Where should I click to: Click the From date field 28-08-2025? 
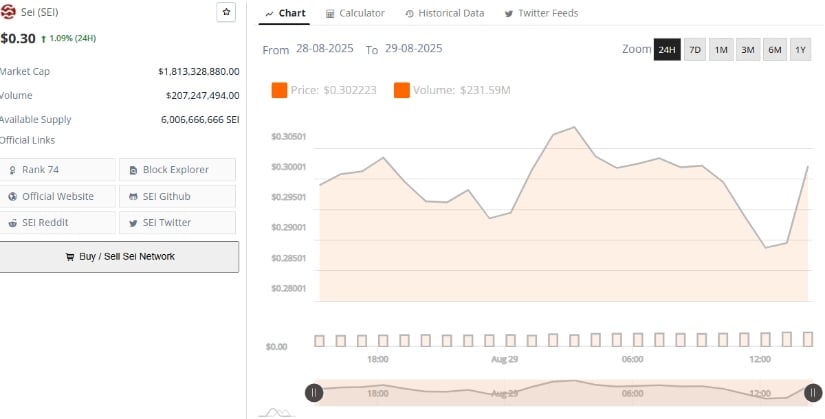click(325, 48)
